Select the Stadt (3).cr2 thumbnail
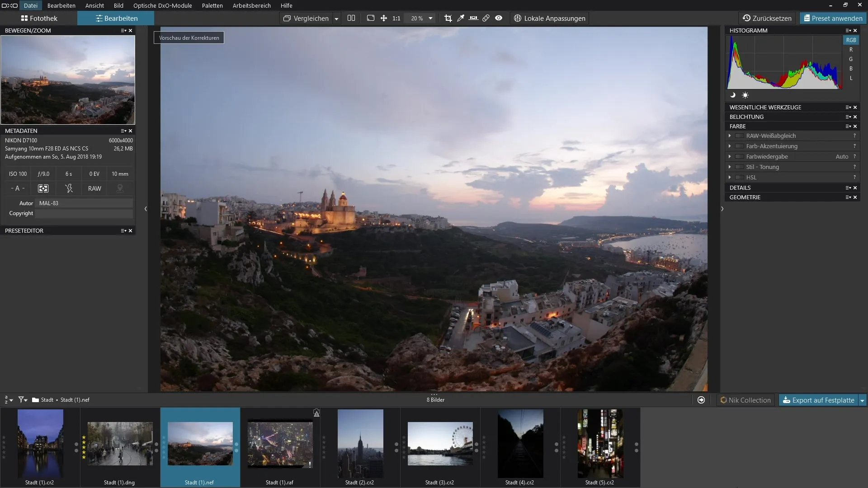This screenshot has width=868, height=488. [x=440, y=444]
